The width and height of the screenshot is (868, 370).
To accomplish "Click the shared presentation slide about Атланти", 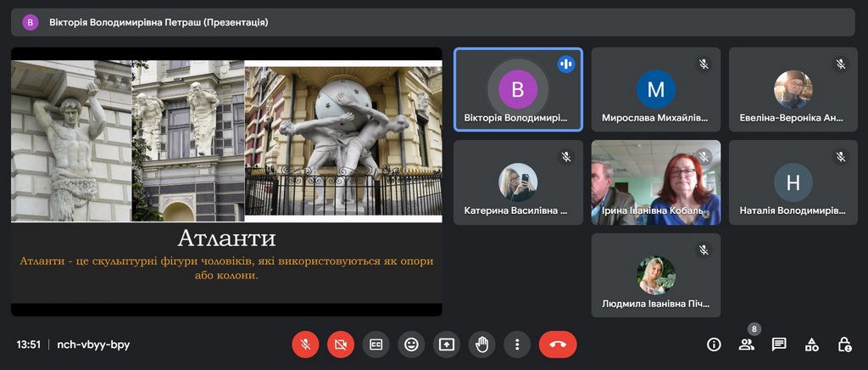I will click(226, 182).
